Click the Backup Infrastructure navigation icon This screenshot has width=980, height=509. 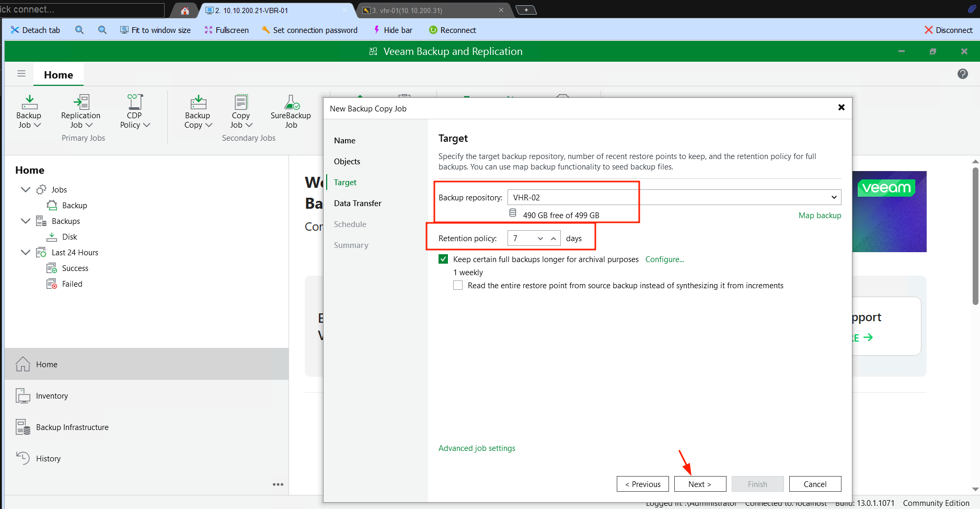point(22,427)
